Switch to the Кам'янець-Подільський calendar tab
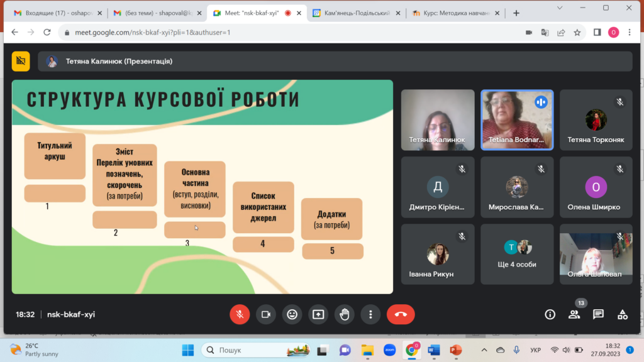 tap(355, 13)
